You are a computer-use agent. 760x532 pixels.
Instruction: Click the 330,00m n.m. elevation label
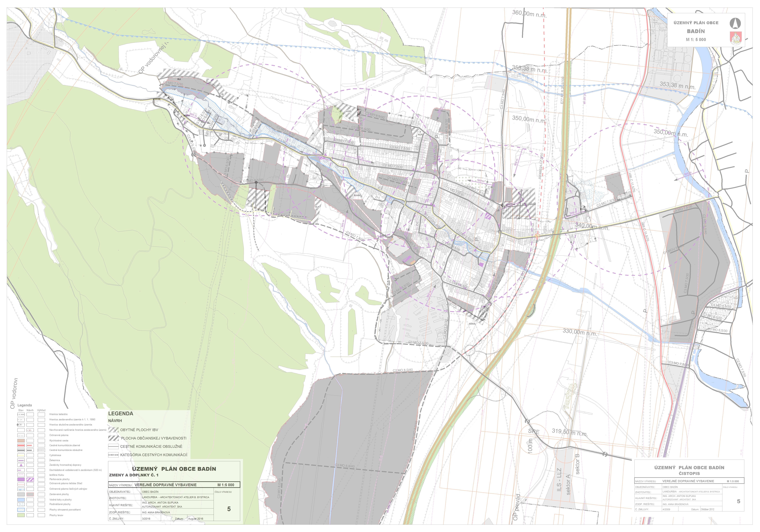coord(580,332)
